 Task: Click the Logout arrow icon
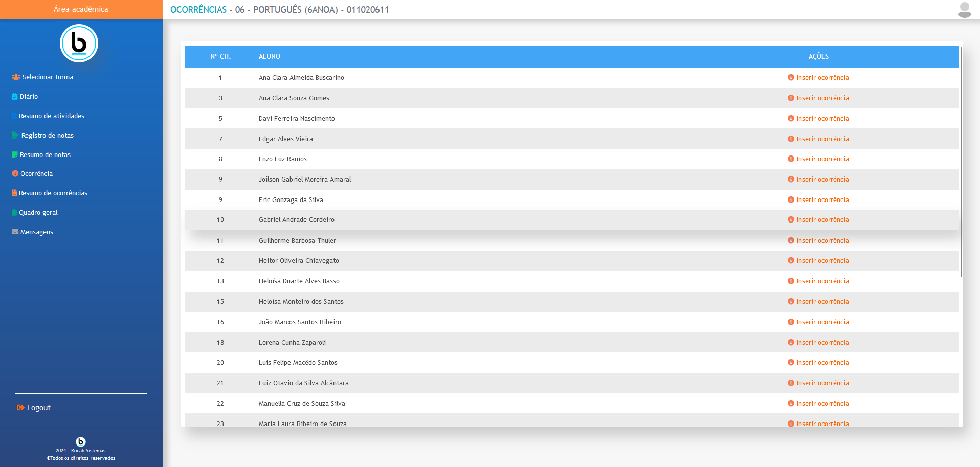click(20, 407)
